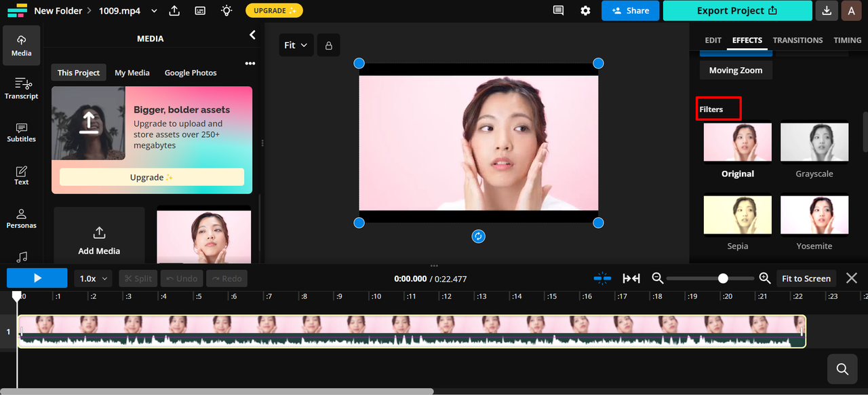The height and width of the screenshot is (395, 868).
Task: Switch to the EDIT tab
Action: pos(713,40)
